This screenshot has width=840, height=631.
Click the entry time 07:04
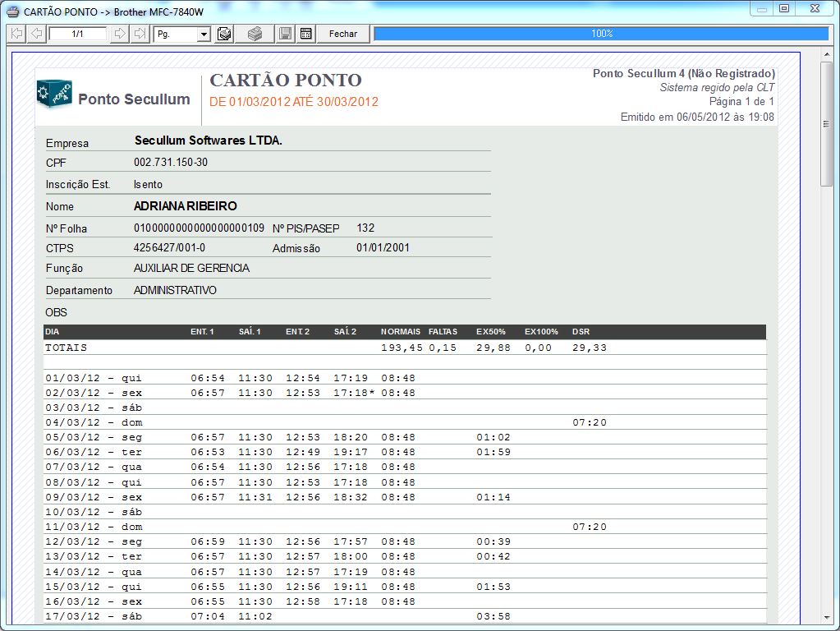(x=208, y=616)
